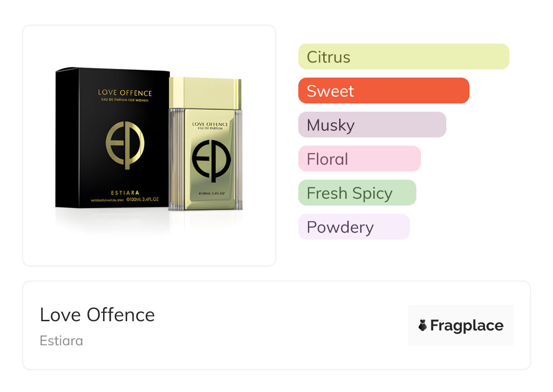The width and height of the screenshot is (553, 392).
Task: Click the Estiara brand name below title
Action: tap(61, 341)
